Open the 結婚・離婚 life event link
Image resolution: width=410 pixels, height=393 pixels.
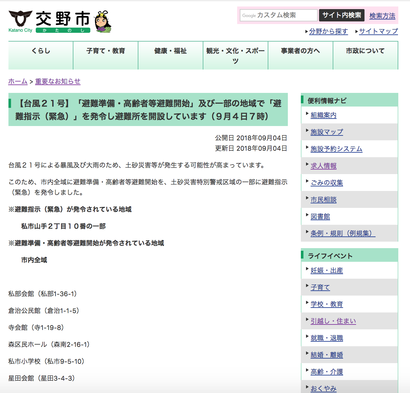click(x=327, y=355)
